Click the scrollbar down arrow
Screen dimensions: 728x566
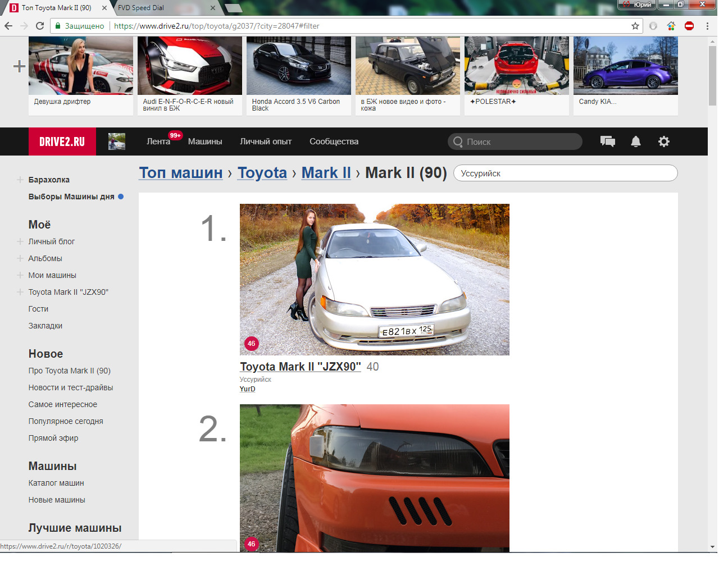713,547
